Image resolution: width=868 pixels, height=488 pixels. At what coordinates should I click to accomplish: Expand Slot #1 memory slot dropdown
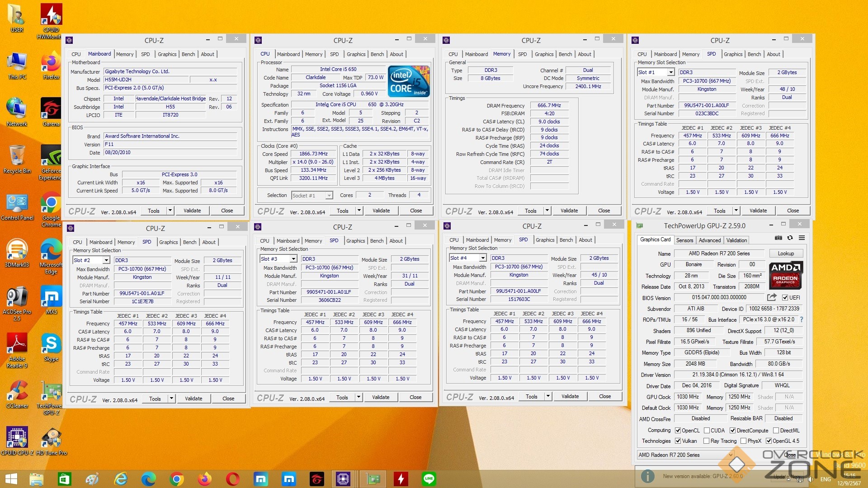pyautogui.click(x=671, y=72)
